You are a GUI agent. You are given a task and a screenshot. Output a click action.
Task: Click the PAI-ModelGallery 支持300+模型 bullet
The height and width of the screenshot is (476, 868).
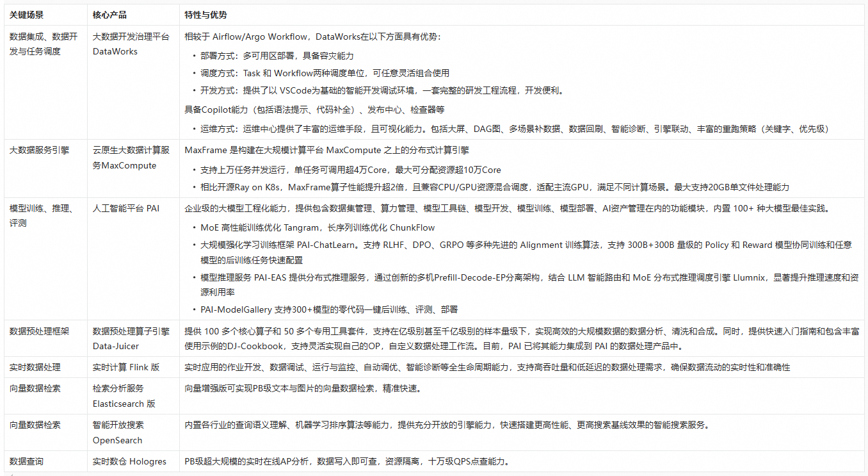click(329, 309)
